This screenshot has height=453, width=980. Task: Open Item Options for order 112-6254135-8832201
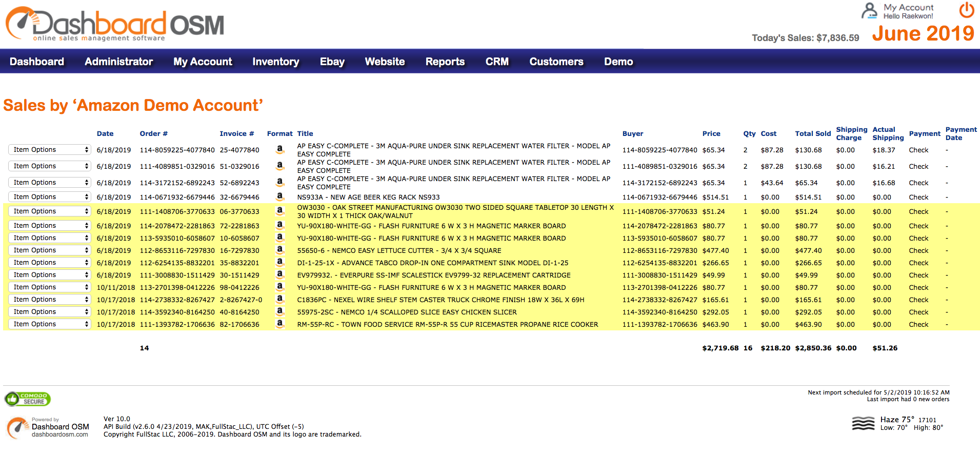point(50,263)
